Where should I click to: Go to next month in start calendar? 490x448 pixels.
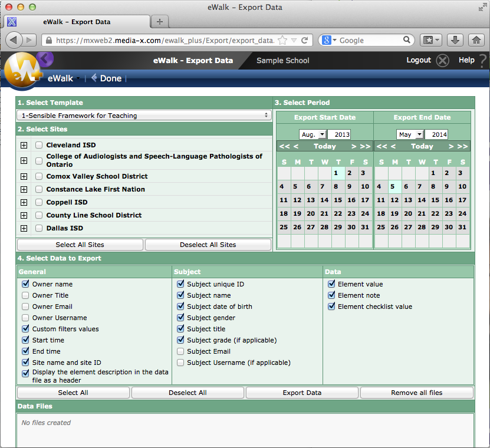click(354, 146)
